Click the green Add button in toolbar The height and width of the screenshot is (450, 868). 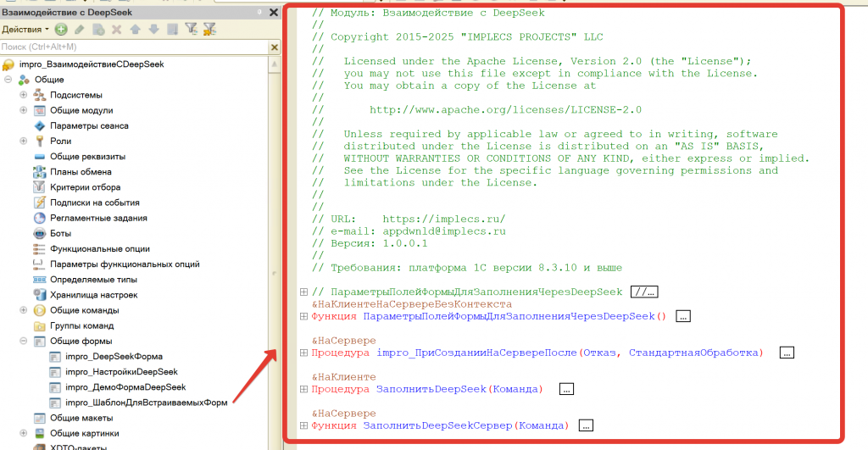pyautogui.click(x=61, y=30)
